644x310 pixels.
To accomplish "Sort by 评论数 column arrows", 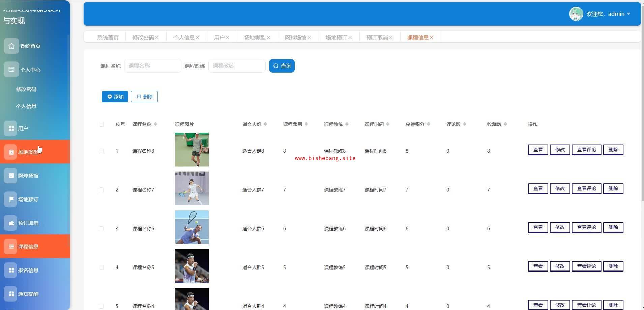I will 465,124.
